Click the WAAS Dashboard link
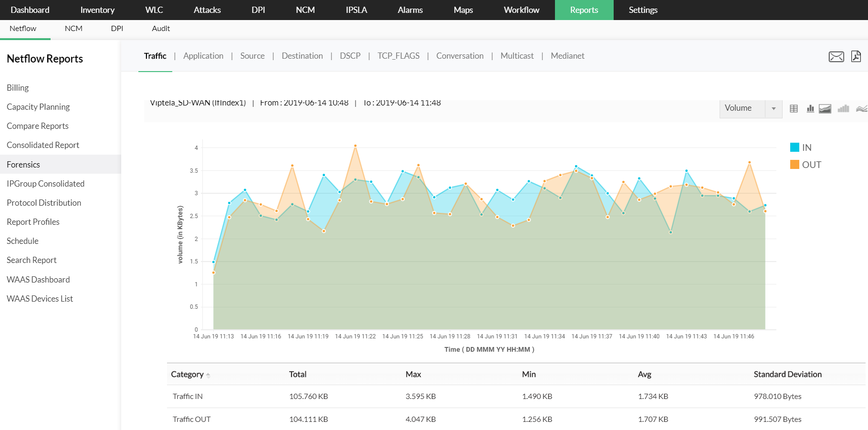Image resolution: width=868 pixels, height=430 pixels. pyautogui.click(x=38, y=280)
